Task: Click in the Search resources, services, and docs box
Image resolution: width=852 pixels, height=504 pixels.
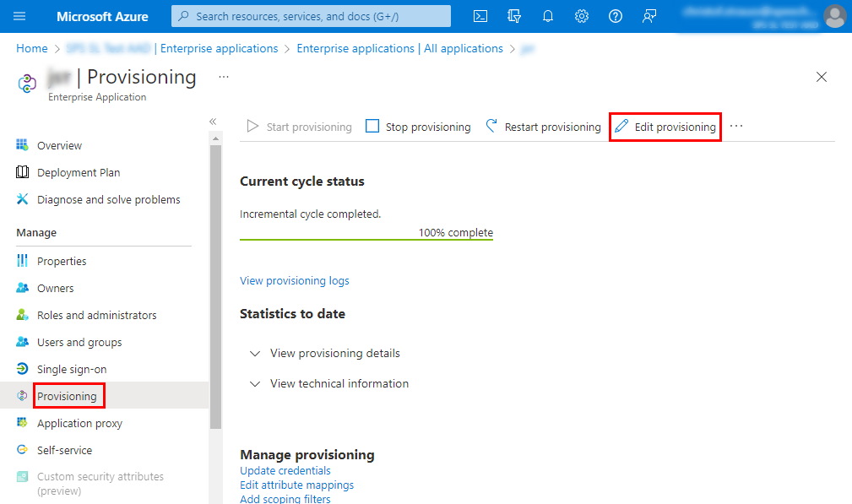Action: [x=311, y=16]
